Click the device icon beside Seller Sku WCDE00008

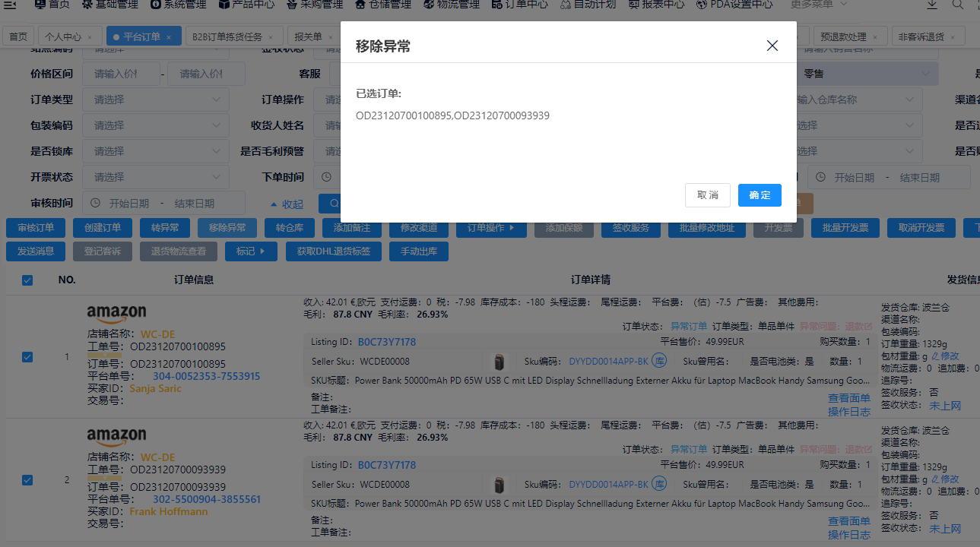point(500,361)
